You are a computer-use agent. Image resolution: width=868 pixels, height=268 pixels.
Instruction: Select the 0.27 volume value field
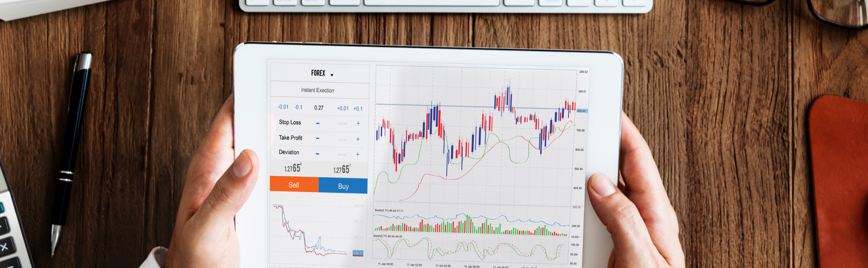(319, 108)
